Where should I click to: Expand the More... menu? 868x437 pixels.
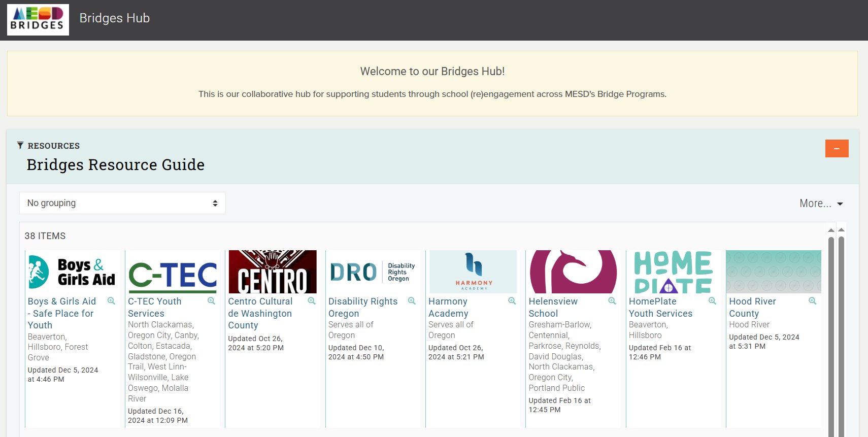(821, 204)
